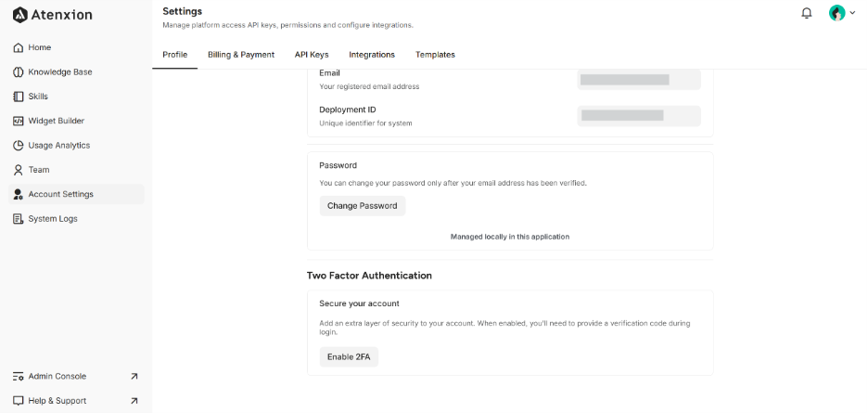Go to Skills page

click(x=76, y=97)
